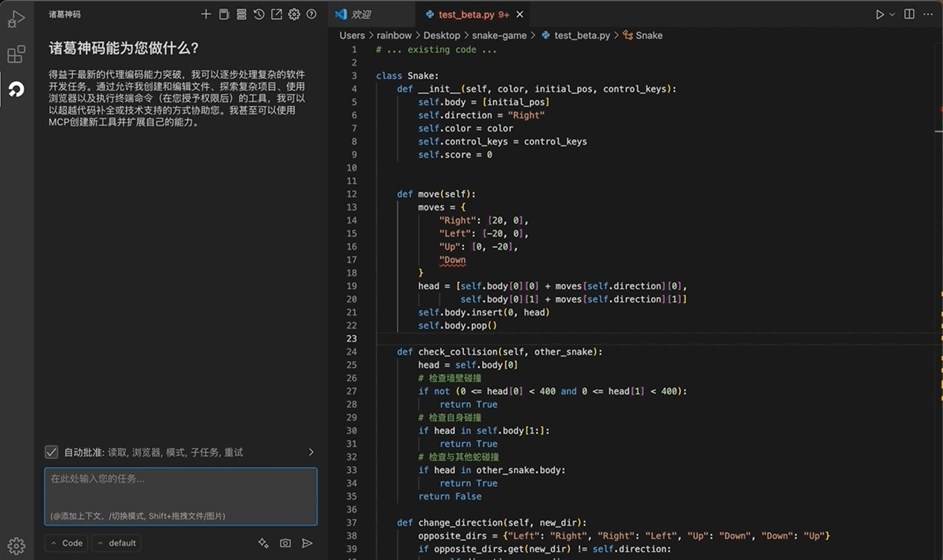The width and height of the screenshot is (943, 560).
Task: Click the heading 诸葛神码能为您做什么?
Action: (x=124, y=48)
